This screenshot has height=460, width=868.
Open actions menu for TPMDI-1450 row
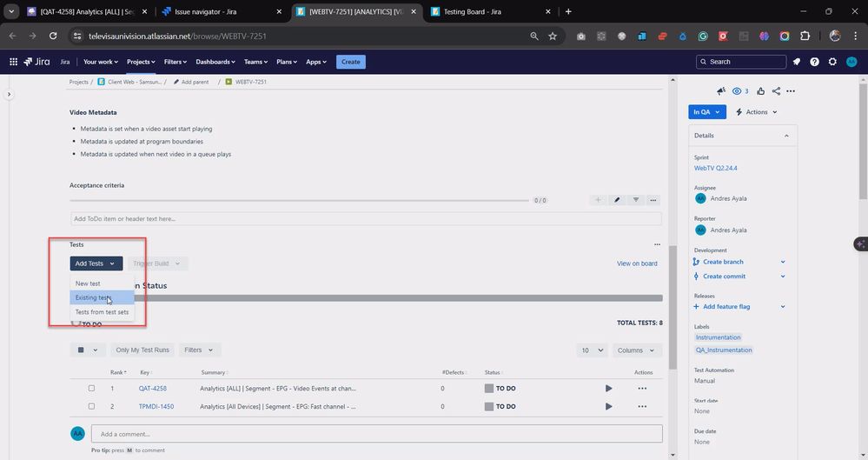642,406
